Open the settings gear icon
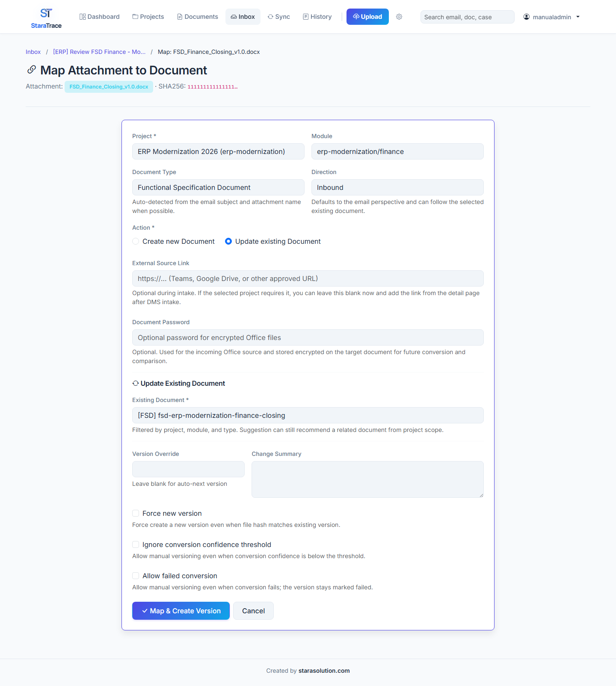The width and height of the screenshot is (616, 686). [x=399, y=17]
